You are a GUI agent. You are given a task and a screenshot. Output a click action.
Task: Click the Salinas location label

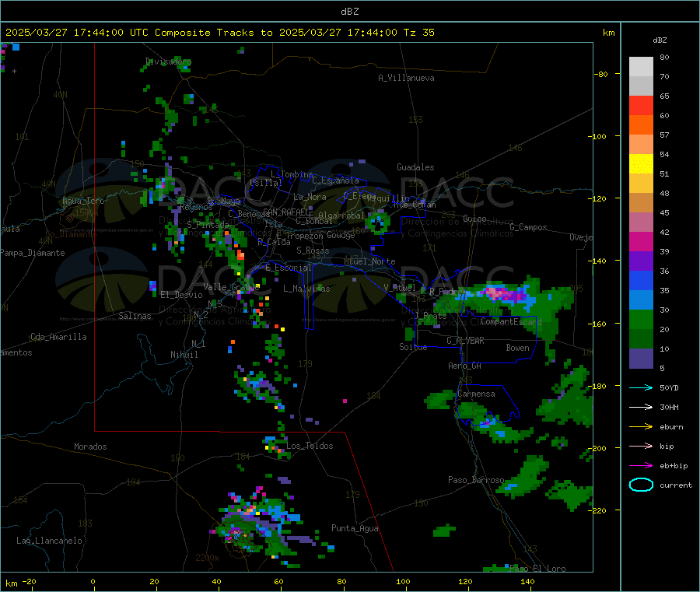pos(135,316)
